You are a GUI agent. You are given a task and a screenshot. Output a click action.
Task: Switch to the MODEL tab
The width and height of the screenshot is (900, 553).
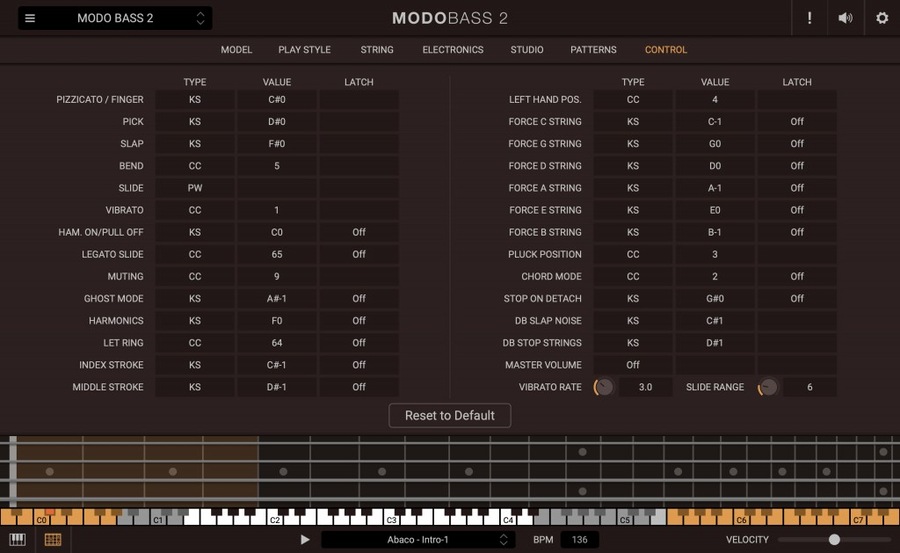[x=236, y=50]
